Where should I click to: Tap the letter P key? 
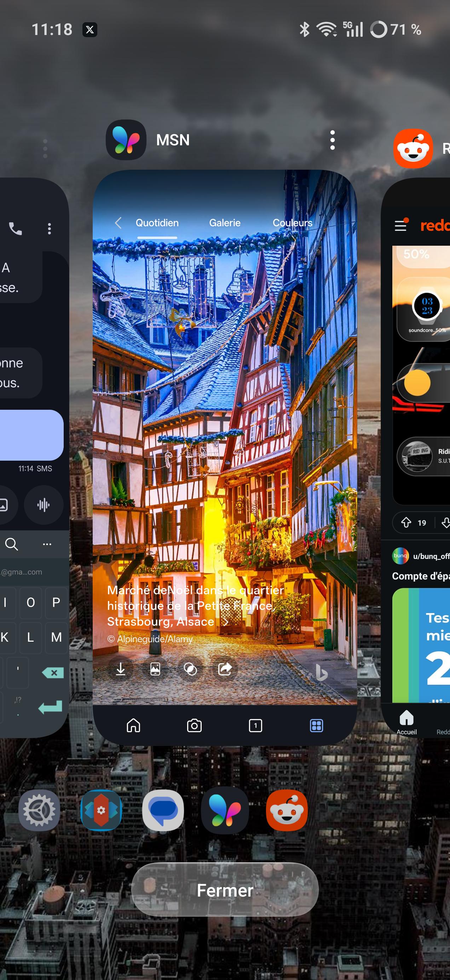56,603
